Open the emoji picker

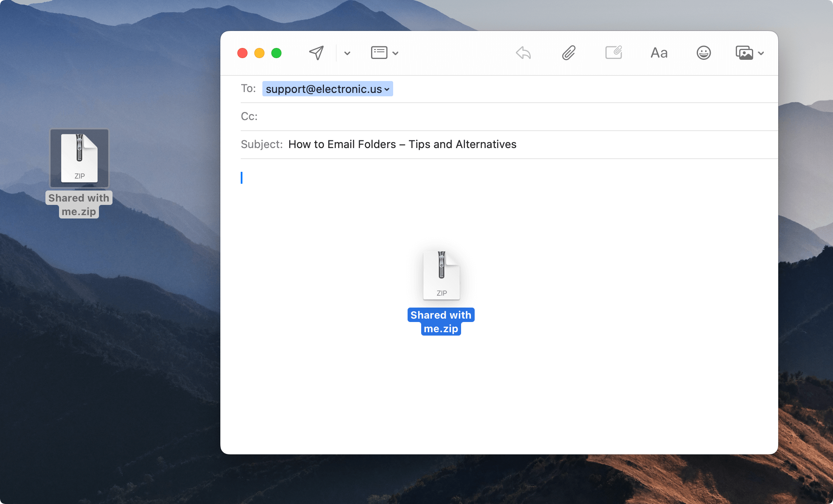coord(704,53)
